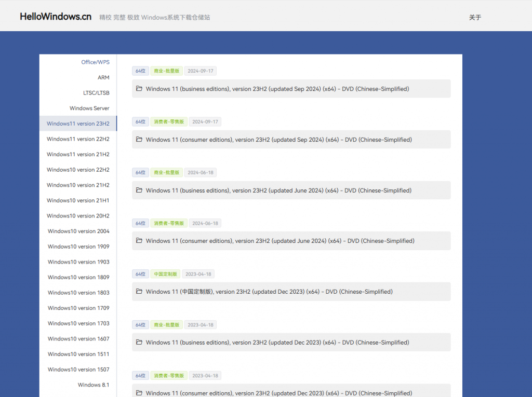Open LTSC/LTSB downloads section

coord(96,93)
